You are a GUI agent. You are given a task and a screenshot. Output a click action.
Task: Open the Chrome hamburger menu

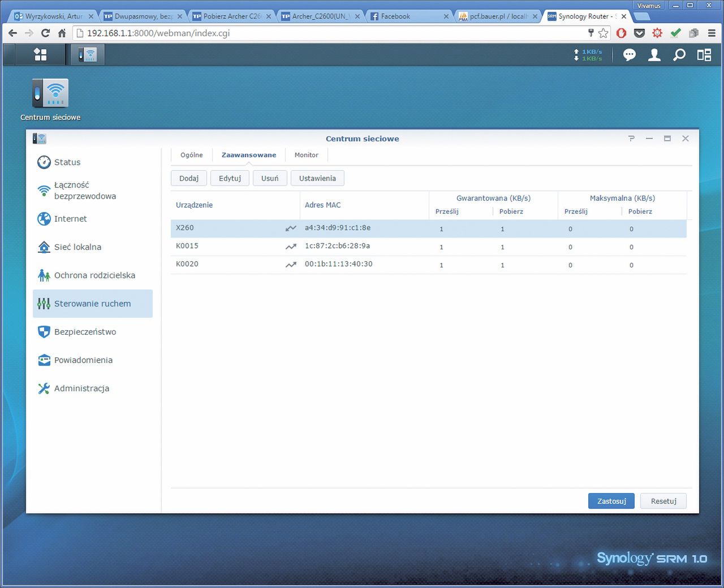(x=712, y=33)
